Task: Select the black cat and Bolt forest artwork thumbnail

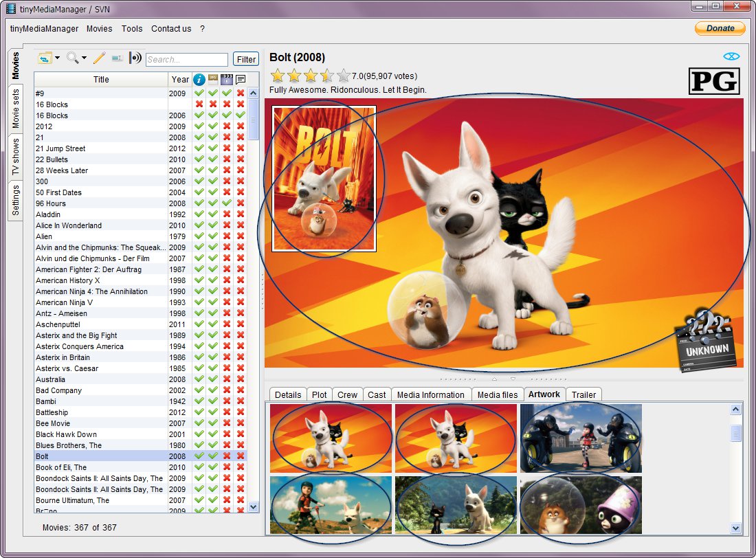Action: coord(456,505)
